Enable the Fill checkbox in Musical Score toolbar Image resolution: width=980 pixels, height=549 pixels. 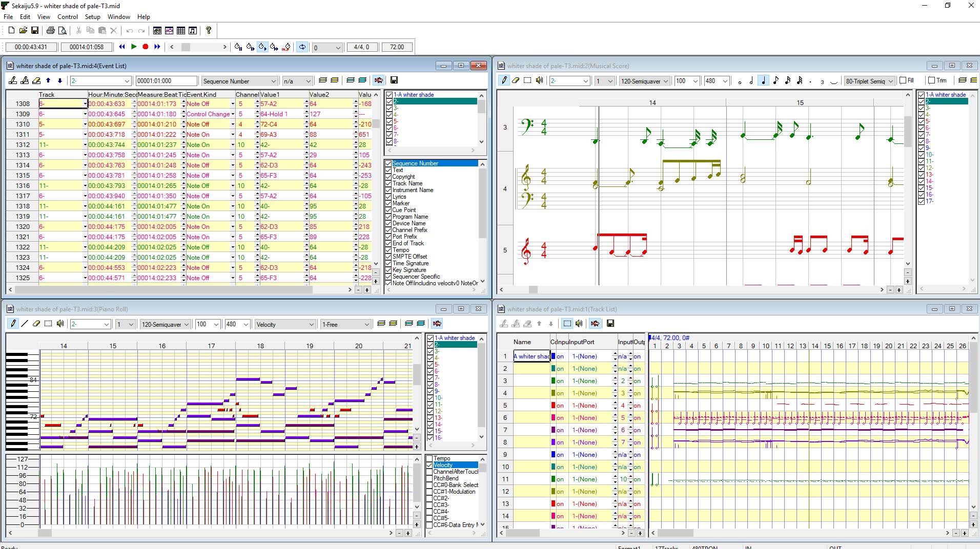point(902,80)
